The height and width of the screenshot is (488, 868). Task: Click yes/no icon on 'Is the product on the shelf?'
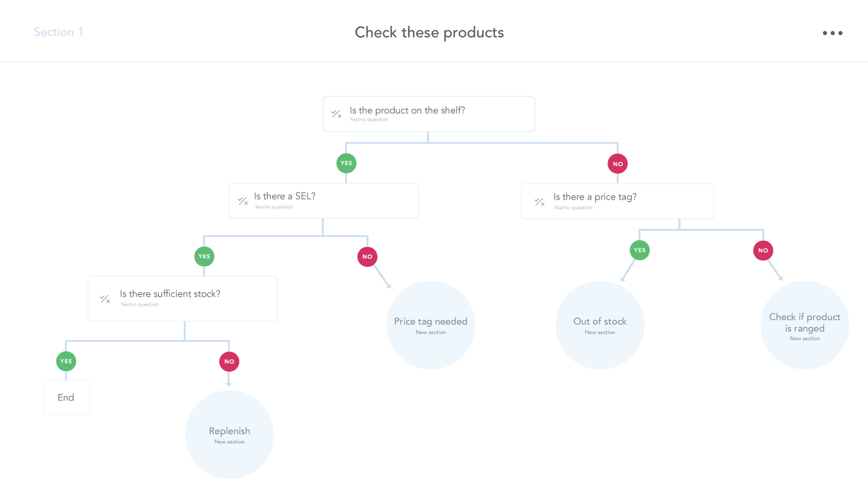click(336, 114)
